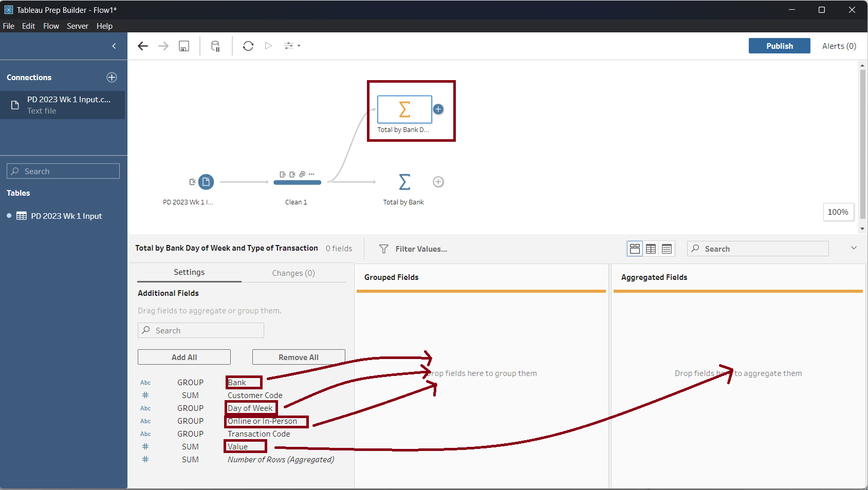Switch to the list view icon
868x490 pixels.
point(667,249)
